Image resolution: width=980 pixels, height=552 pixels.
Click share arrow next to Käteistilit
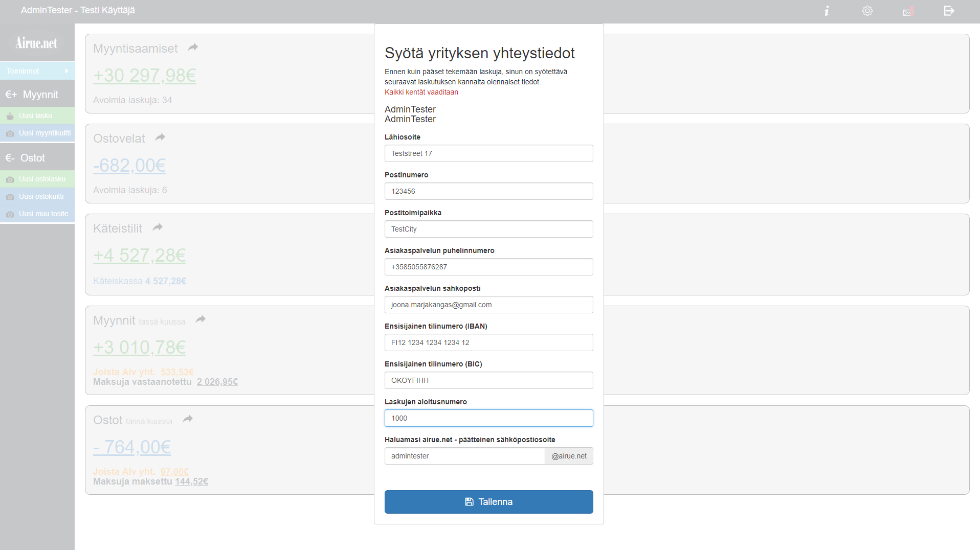pos(158,227)
